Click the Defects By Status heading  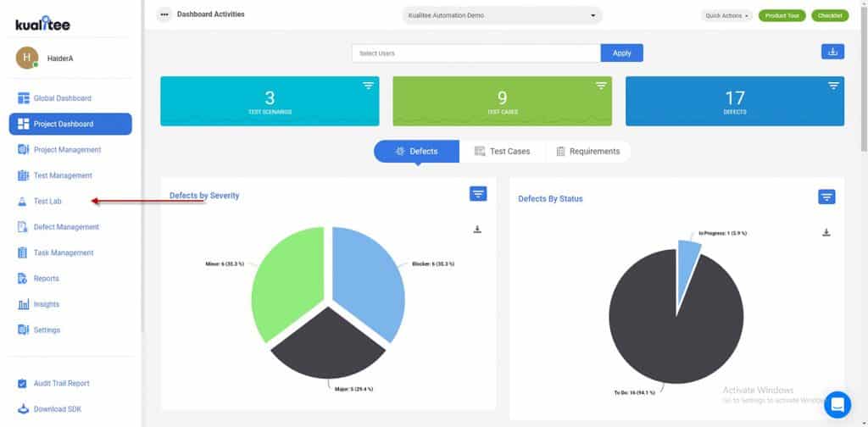coord(550,198)
